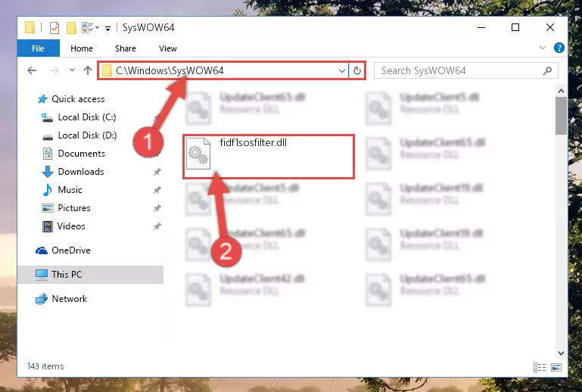Click the search magnifier icon
This screenshot has height=392, width=582.
[547, 70]
